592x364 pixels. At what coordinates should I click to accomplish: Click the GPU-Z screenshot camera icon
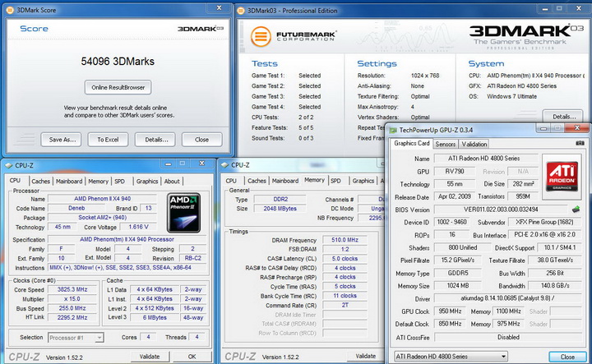580,143
